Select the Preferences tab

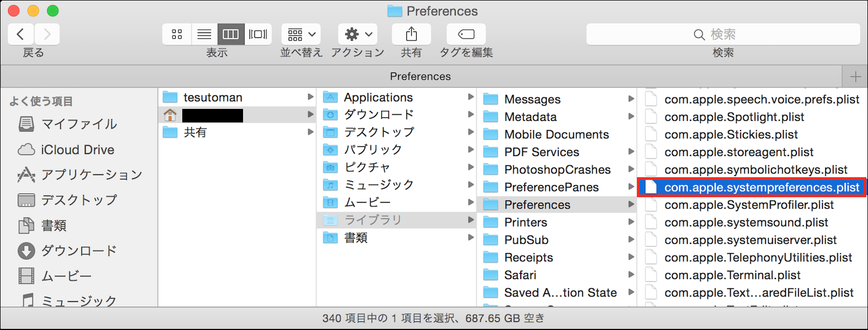click(x=420, y=76)
